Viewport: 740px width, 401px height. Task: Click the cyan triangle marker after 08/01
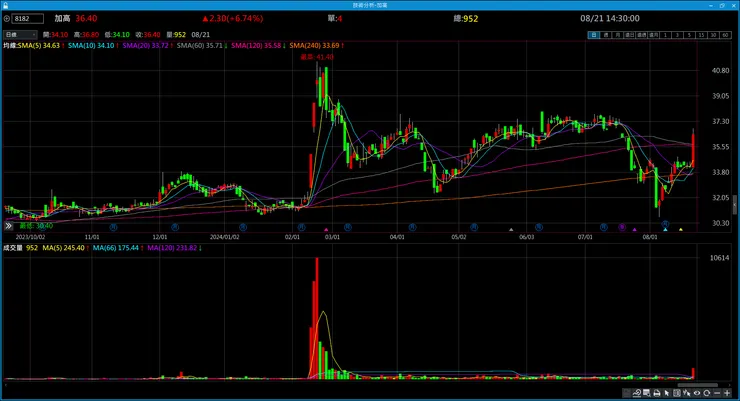click(665, 230)
